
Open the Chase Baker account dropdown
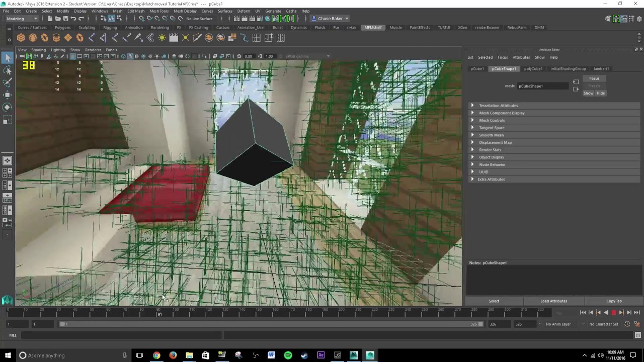[x=330, y=19]
